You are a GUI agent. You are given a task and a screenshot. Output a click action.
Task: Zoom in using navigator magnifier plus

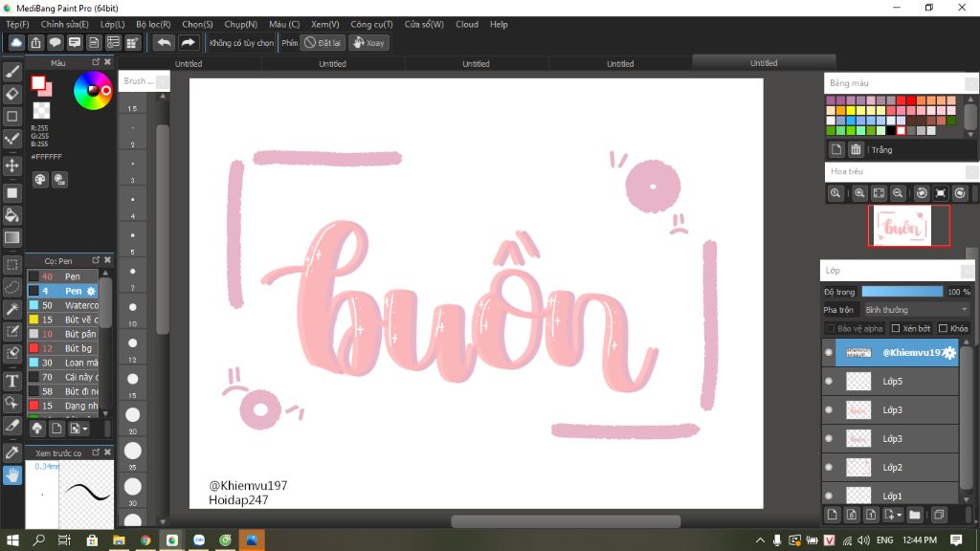(x=859, y=193)
